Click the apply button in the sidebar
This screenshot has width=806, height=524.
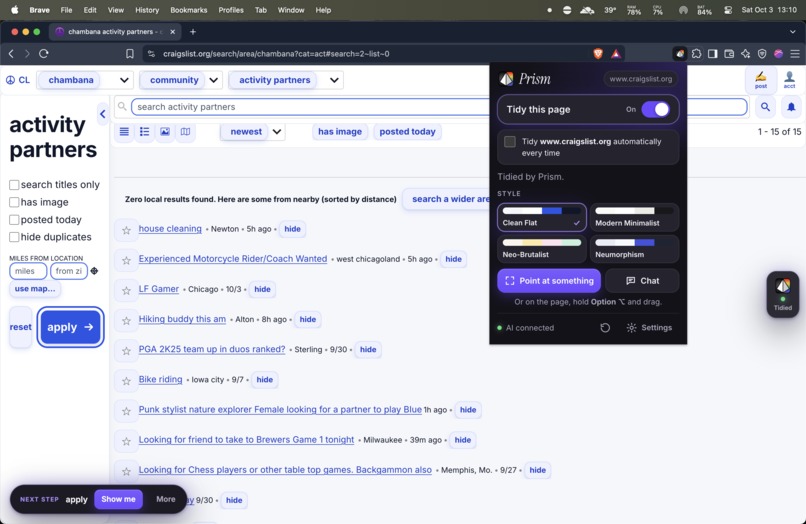pyautogui.click(x=70, y=327)
